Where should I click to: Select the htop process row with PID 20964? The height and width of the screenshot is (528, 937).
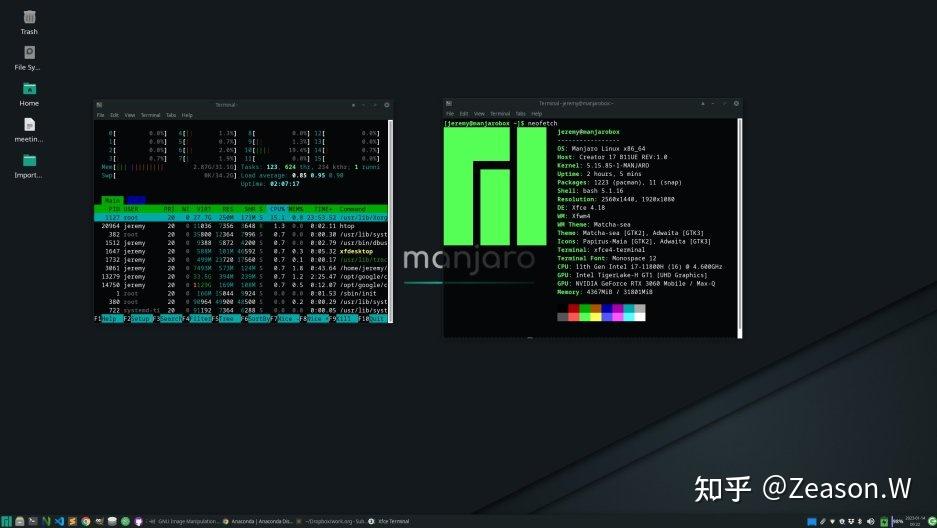241,226
